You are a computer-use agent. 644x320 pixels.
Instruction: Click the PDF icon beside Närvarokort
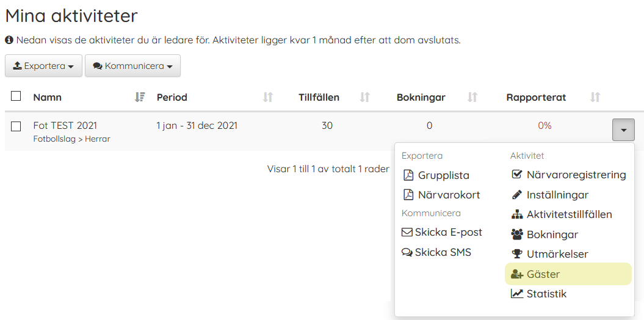pos(408,195)
